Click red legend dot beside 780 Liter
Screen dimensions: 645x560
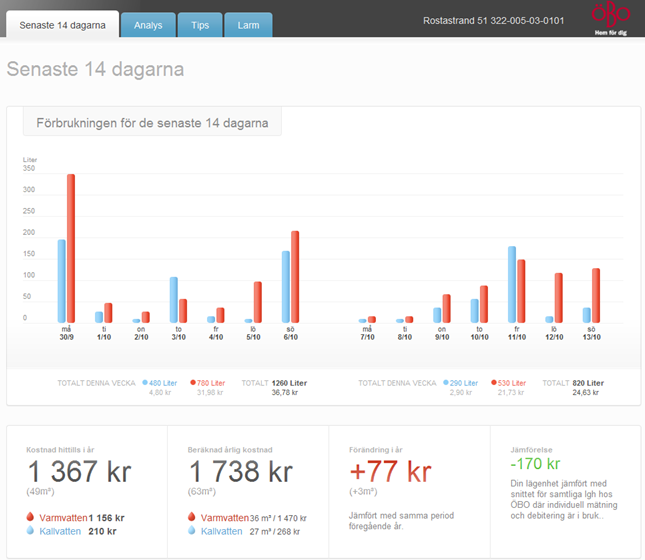pos(194,383)
